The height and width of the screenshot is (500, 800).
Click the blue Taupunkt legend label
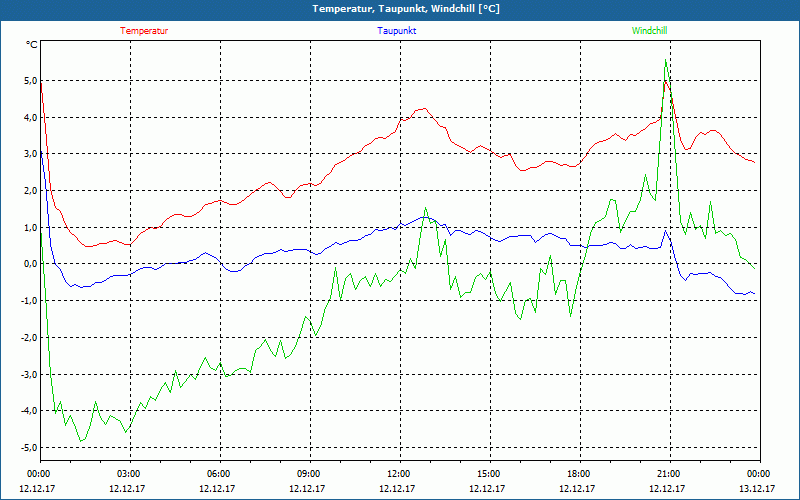click(x=396, y=31)
